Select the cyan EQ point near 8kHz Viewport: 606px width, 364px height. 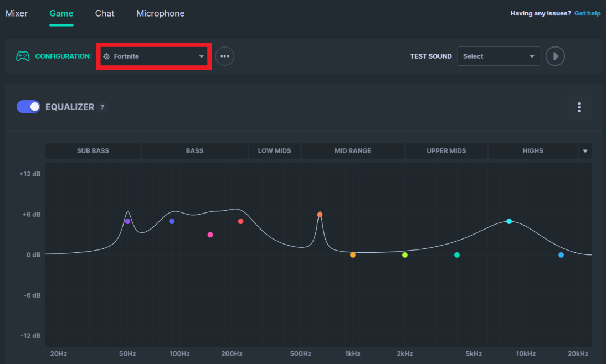click(509, 221)
